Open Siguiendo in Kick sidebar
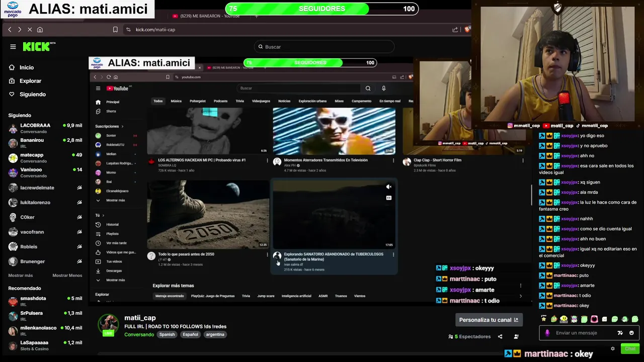The height and width of the screenshot is (362, 644). (27, 95)
